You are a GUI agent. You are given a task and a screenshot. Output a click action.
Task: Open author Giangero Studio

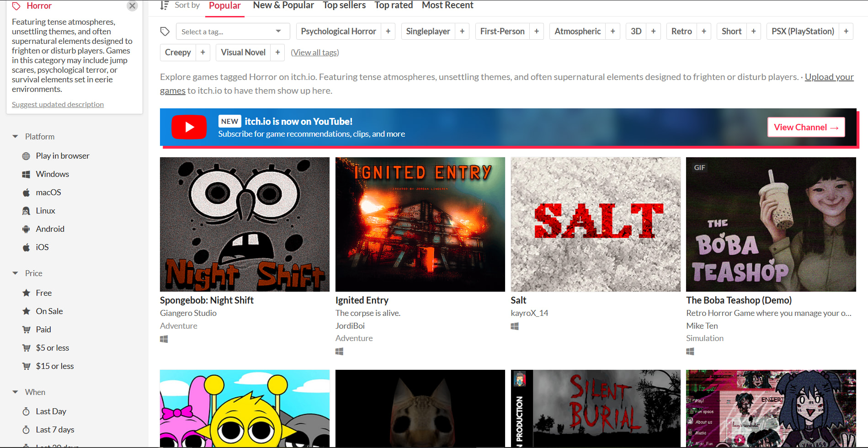[x=188, y=313]
